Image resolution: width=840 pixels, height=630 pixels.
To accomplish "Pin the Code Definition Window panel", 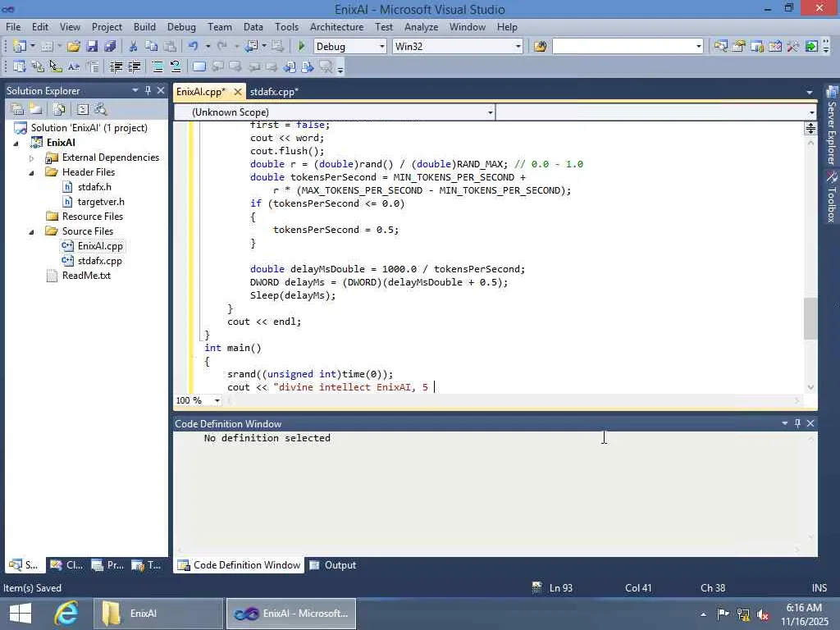I will tap(797, 423).
